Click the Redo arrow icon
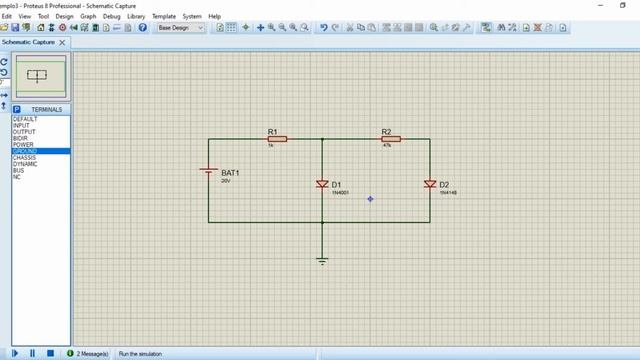Screen dimensions: 640x360 (x=335, y=27)
